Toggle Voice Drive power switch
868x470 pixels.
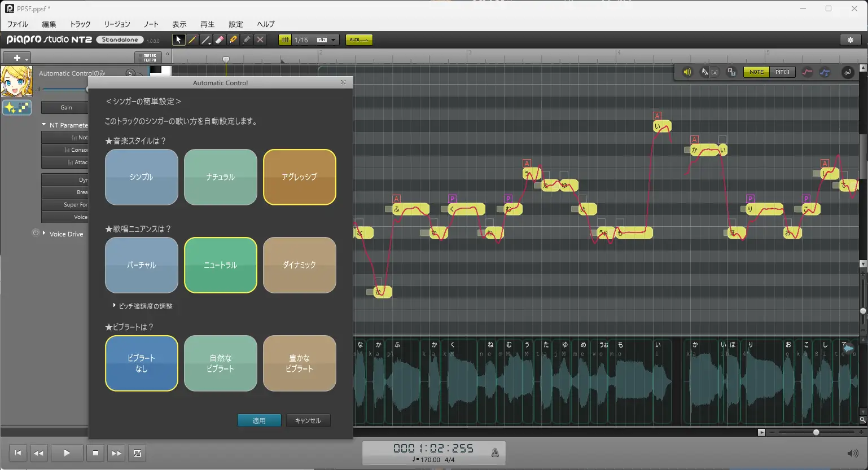point(34,234)
